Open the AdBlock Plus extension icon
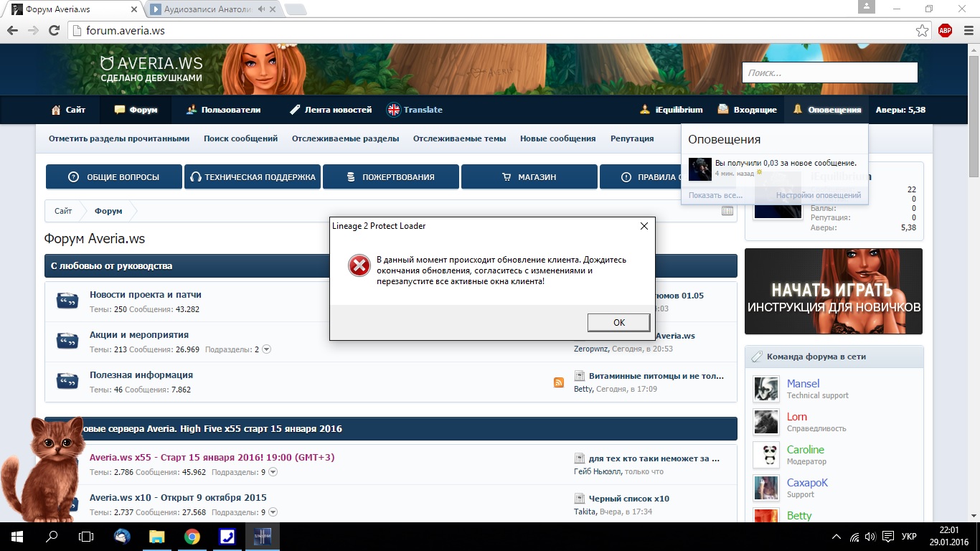The width and height of the screenshot is (980, 551). point(945,31)
